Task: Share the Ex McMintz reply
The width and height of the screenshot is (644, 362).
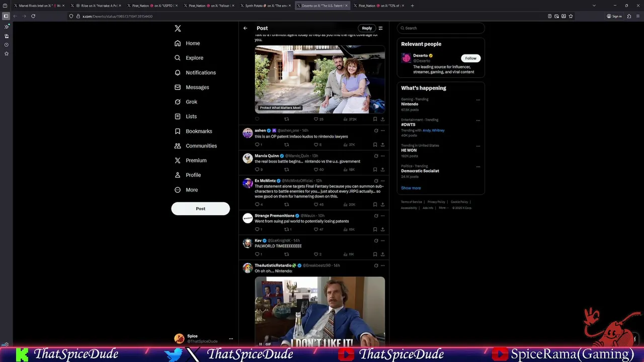Action: [x=382, y=205]
